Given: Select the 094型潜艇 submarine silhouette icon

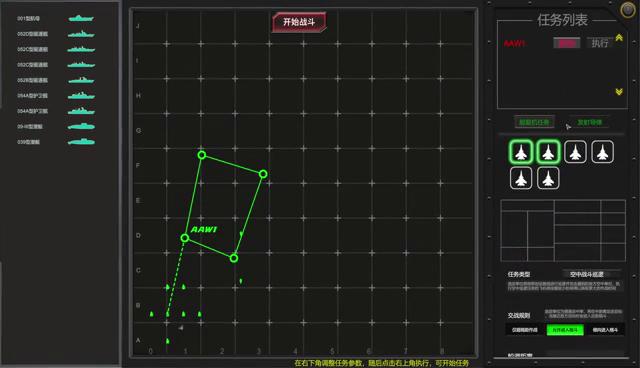Looking at the screenshot, I should pyautogui.click(x=81, y=126).
